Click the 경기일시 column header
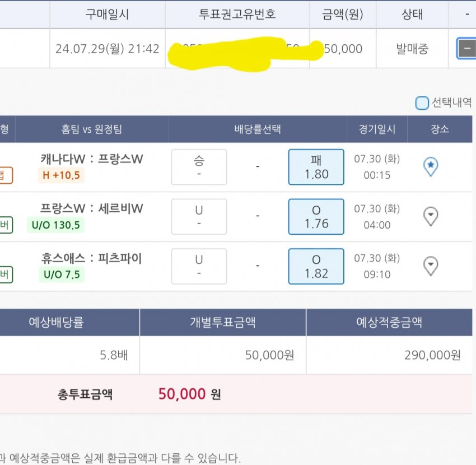The image size is (476, 465). pyautogui.click(x=377, y=129)
